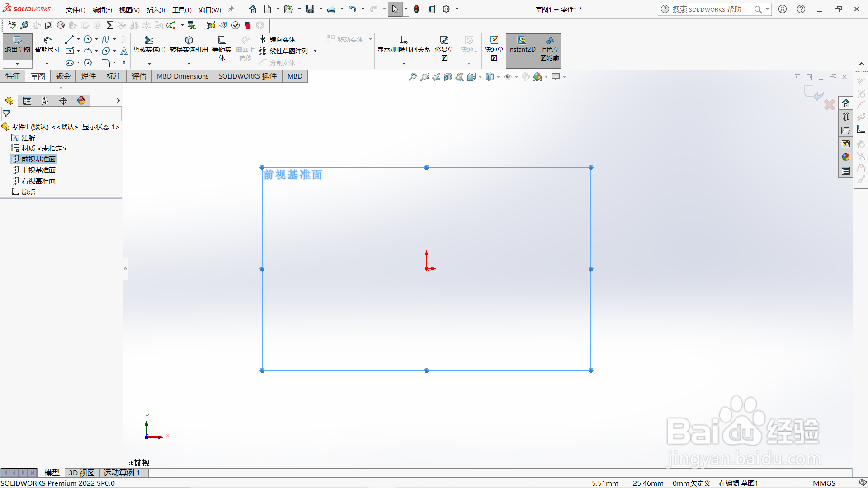Image resolution: width=868 pixels, height=488 pixels.
Task: Open the 文件(F) menu
Action: click(75, 9)
